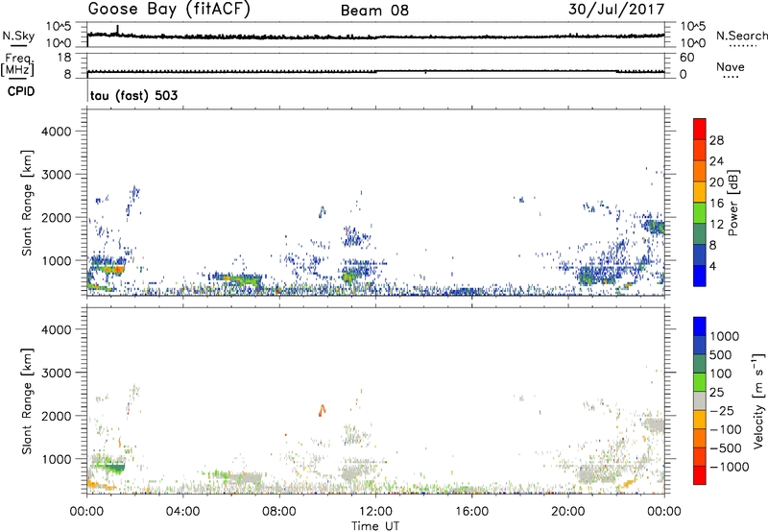Pick the red top segment of Power colorbar

[700, 129]
